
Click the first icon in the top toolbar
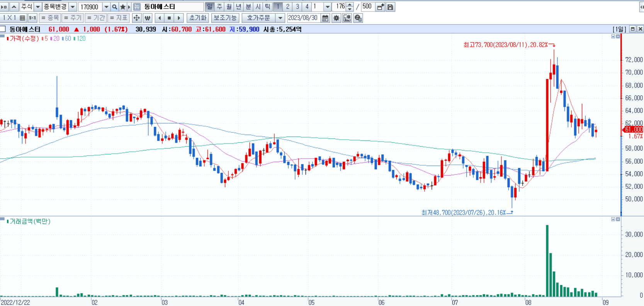pos(4,7)
